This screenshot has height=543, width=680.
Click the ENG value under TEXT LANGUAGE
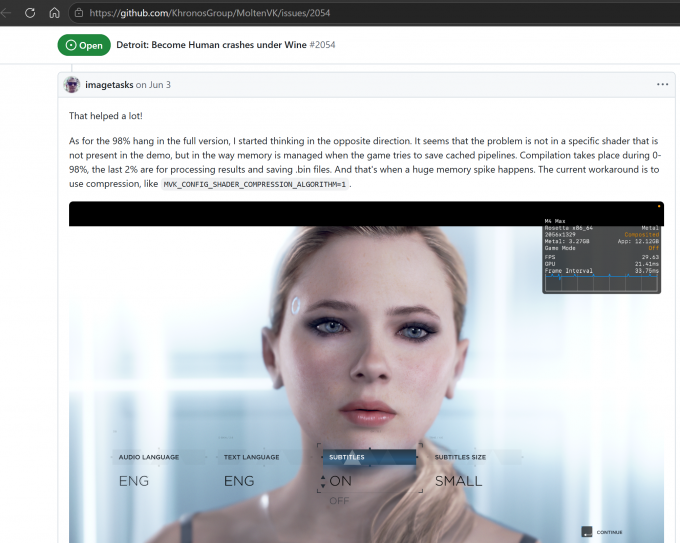pos(239,481)
